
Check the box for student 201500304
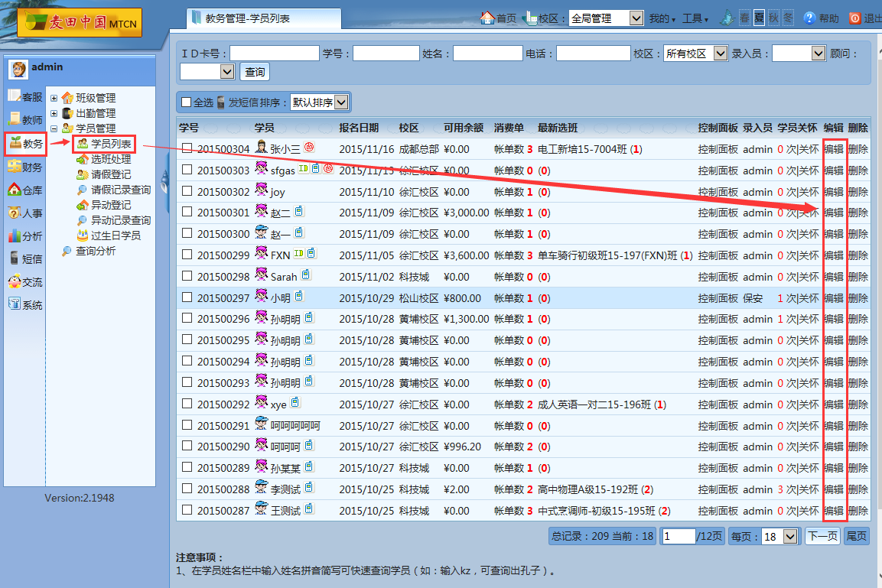coord(187,148)
